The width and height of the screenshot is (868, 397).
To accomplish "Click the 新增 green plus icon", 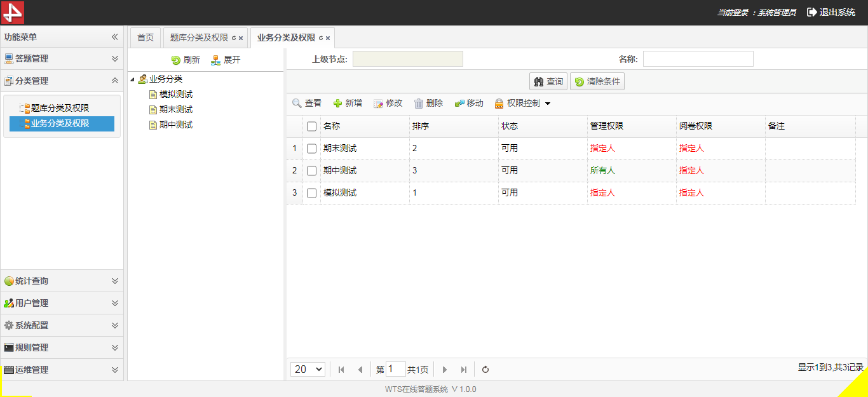I will click(x=337, y=104).
